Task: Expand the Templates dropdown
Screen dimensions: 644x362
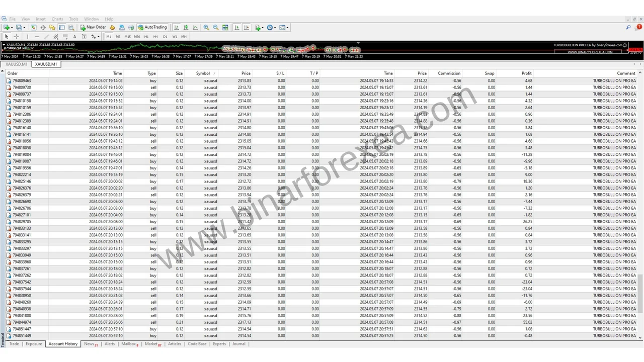Action: click(287, 28)
